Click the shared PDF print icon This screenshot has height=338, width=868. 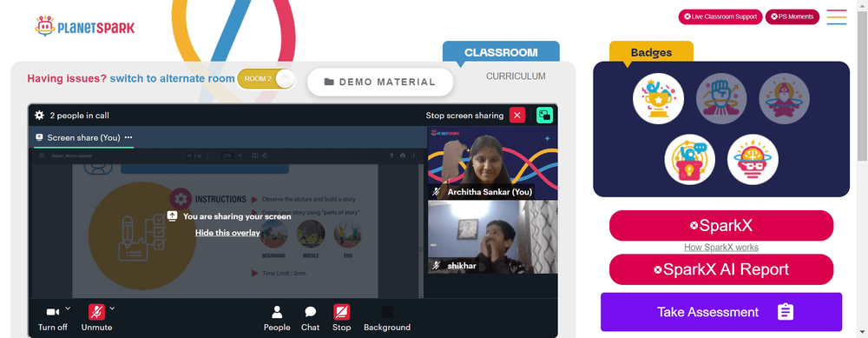pos(403,156)
